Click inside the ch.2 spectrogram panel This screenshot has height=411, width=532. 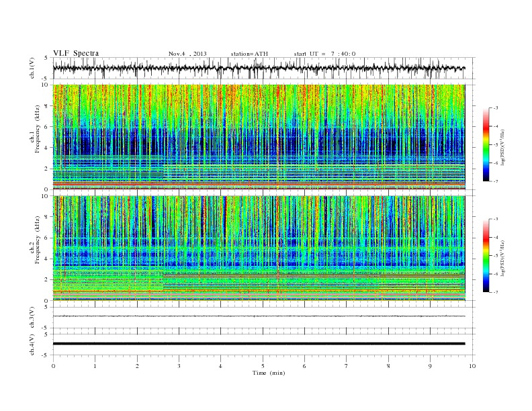click(259, 248)
